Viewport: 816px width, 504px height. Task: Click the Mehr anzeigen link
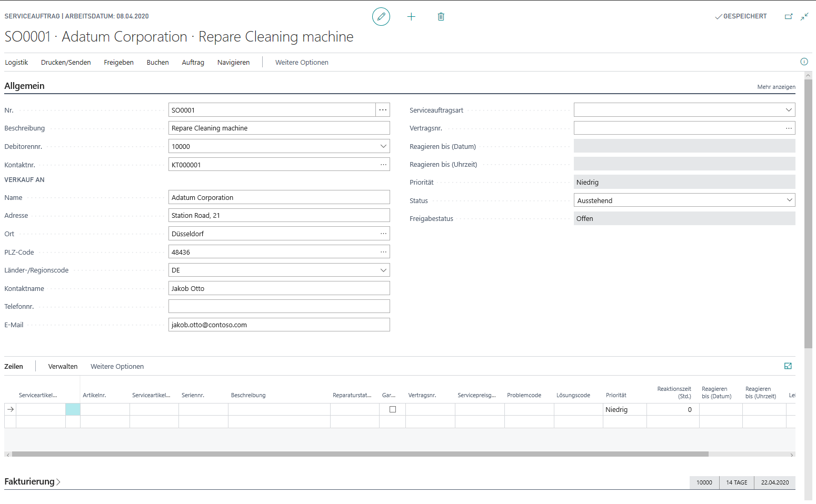click(x=776, y=87)
